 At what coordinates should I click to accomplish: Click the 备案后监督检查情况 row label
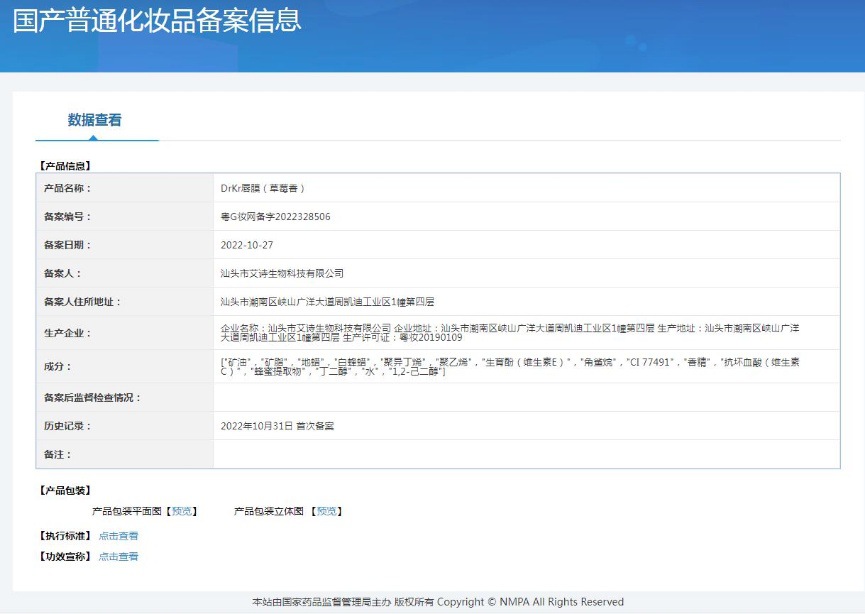coord(92,398)
